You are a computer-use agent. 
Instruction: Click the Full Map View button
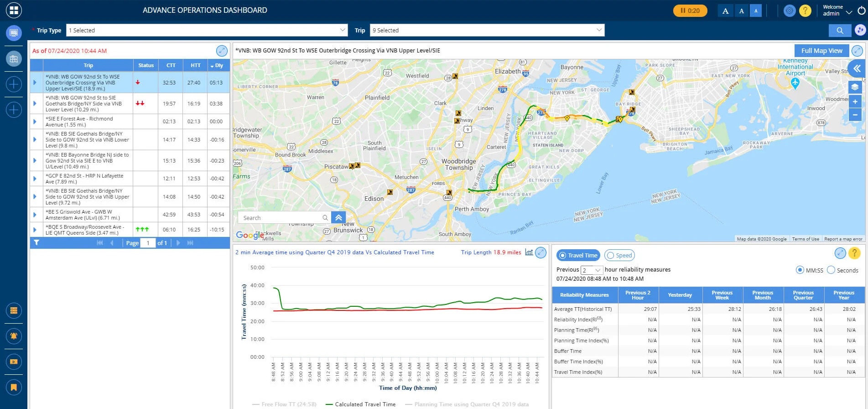[821, 51]
